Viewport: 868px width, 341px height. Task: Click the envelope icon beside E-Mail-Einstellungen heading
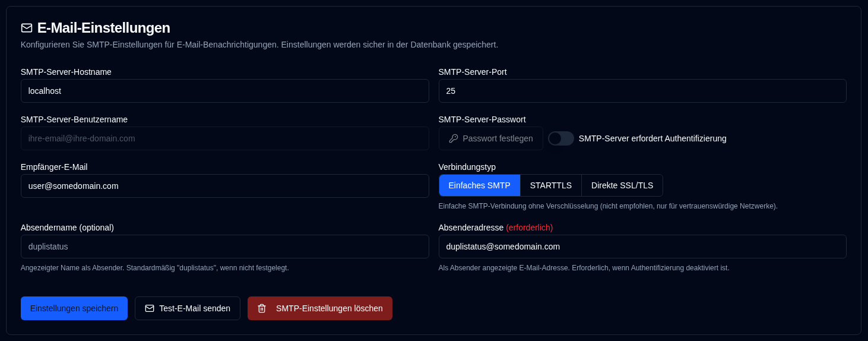(x=27, y=28)
